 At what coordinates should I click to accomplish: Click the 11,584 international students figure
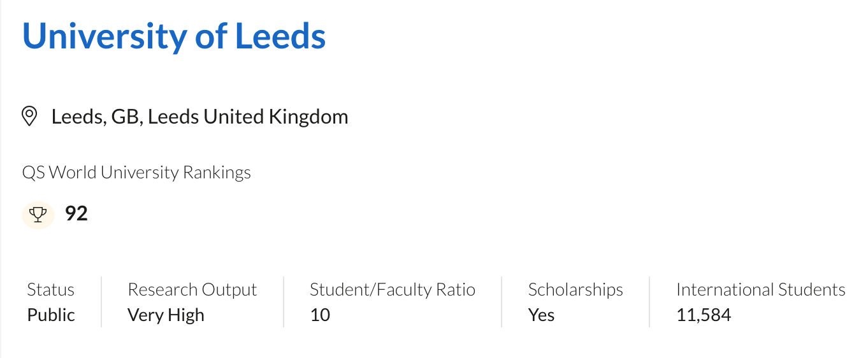[x=704, y=315]
